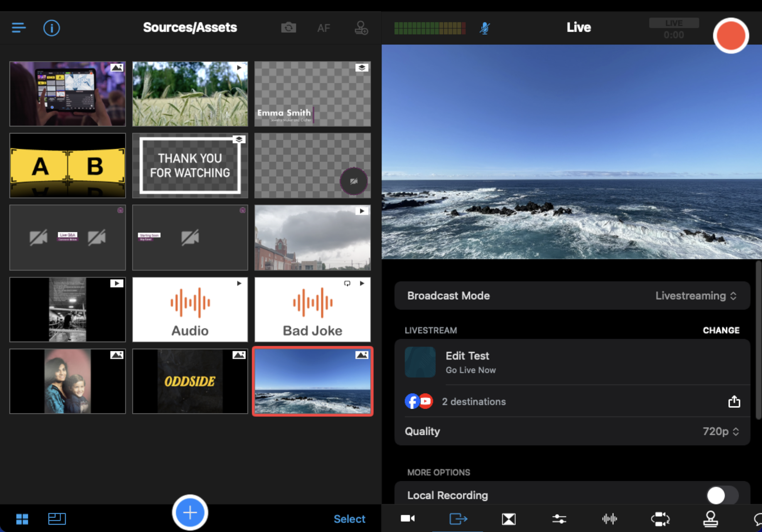Select the THANK YOU FOR WATCHING thumbnail

(190, 165)
